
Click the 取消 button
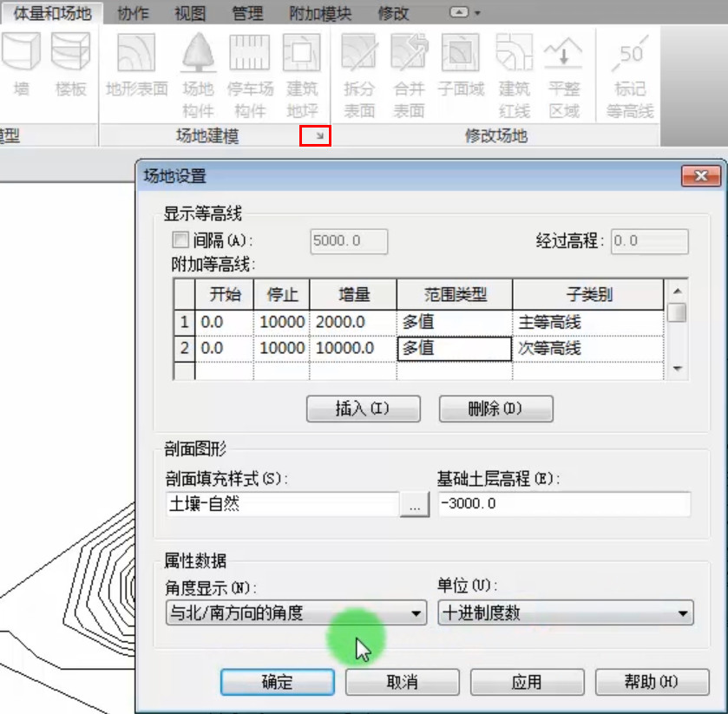402,682
